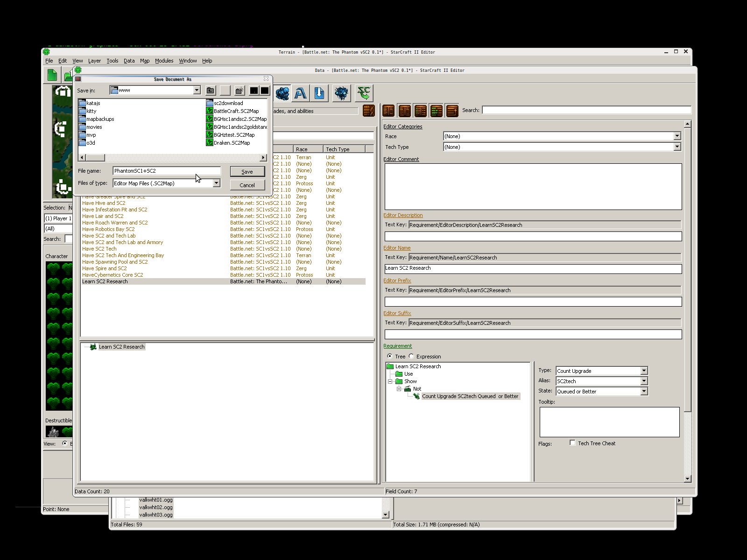Click the orange icon with arrow beside Search

[x=452, y=111]
